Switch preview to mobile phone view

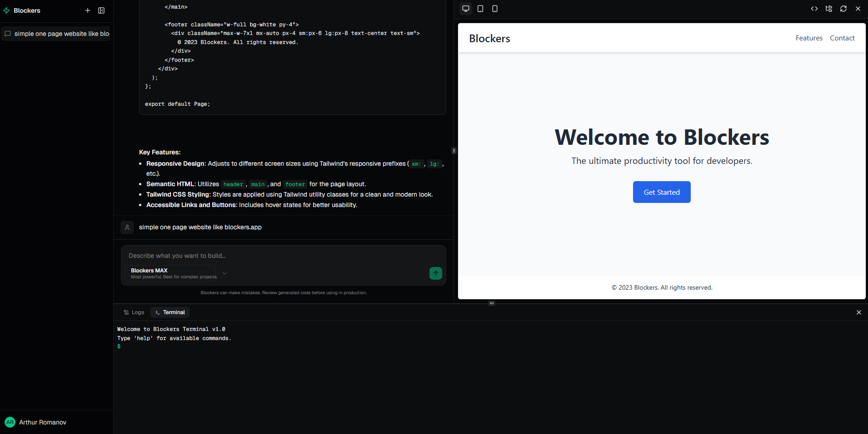(x=495, y=9)
